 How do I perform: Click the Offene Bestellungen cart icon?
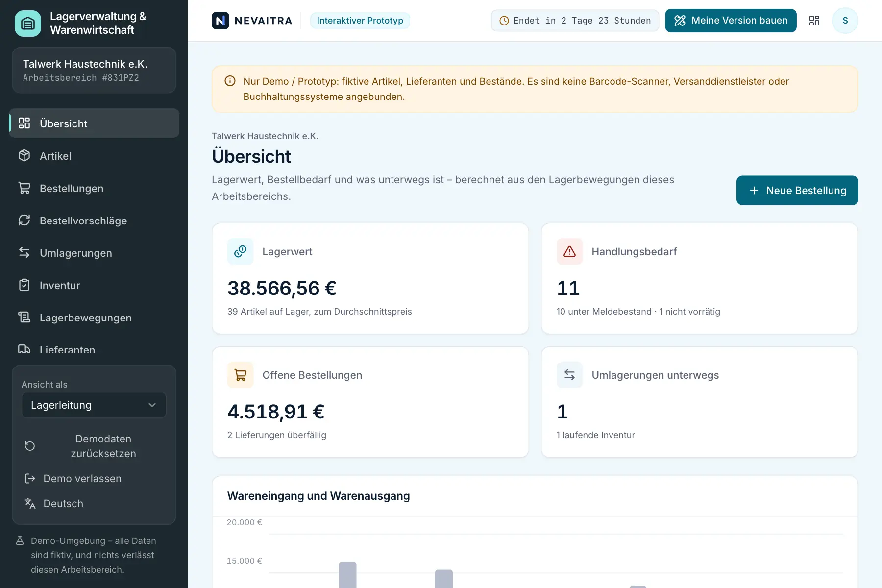[x=241, y=375]
